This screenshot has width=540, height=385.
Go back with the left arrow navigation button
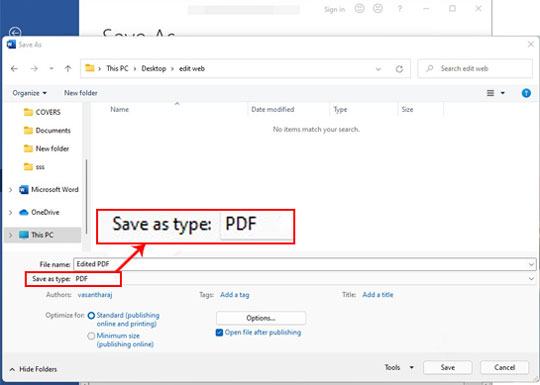pyautogui.click(x=14, y=69)
